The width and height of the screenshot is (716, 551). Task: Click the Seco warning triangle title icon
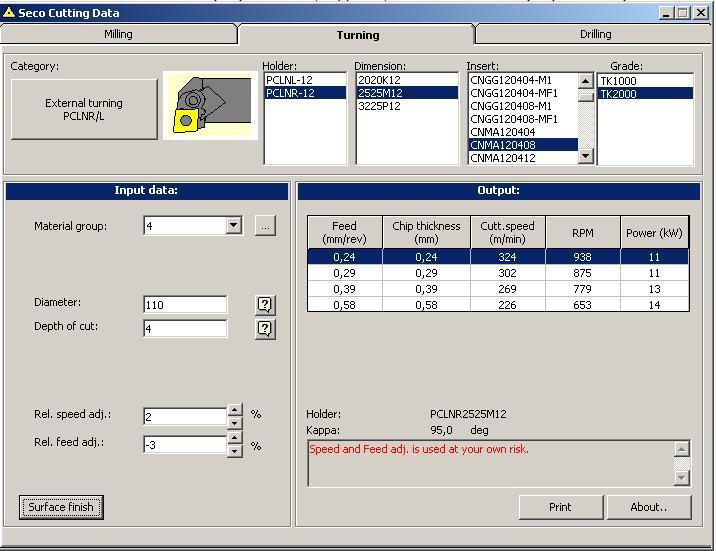[x=9, y=12]
